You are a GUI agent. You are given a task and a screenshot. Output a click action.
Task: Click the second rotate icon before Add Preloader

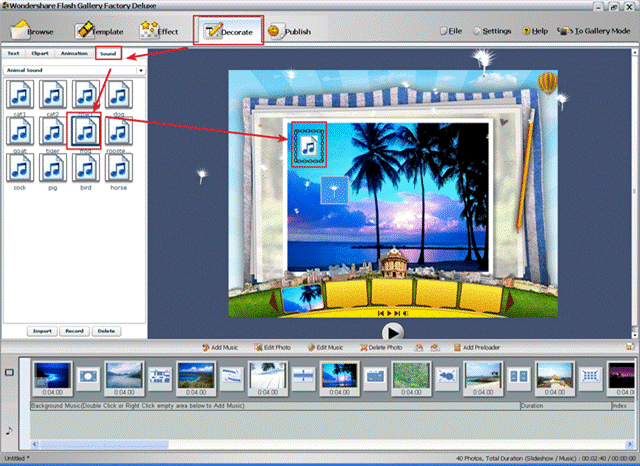click(x=435, y=347)
